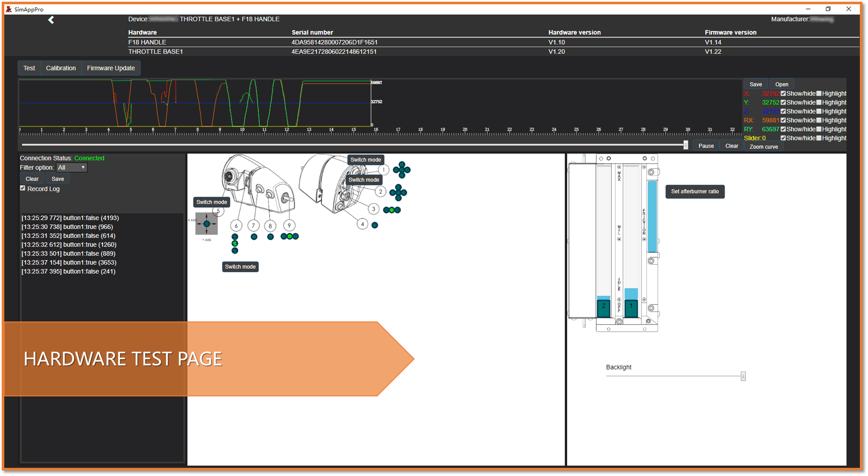Toggle the Record Log checkbox
The image size is (868, 476).
[x=23, y=188]
